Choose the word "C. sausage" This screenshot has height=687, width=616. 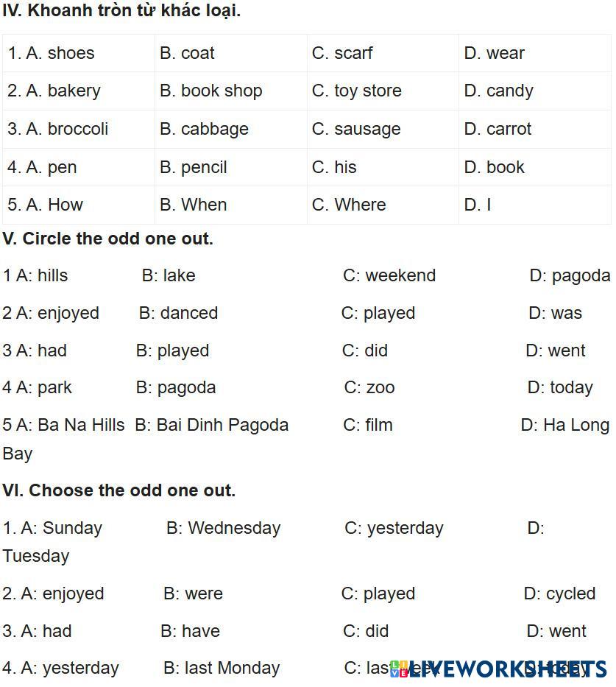pyautogui.click(x=356, y=129)
